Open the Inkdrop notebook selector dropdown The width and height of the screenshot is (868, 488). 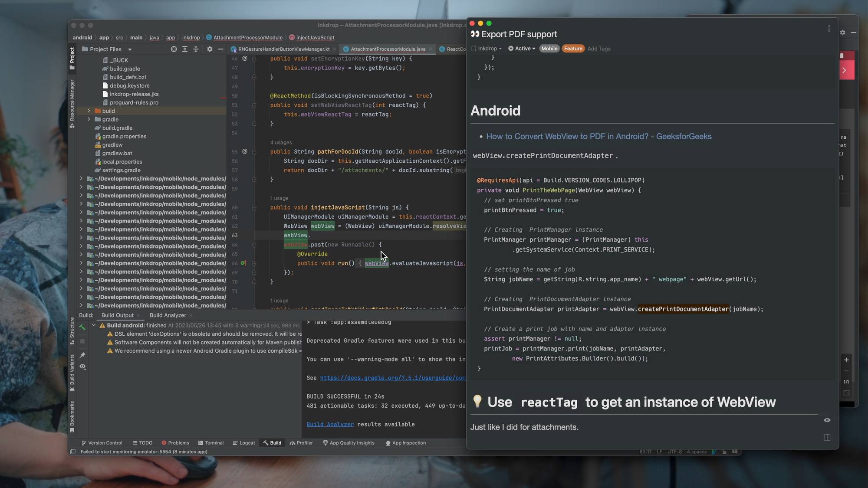coord(487,49)
